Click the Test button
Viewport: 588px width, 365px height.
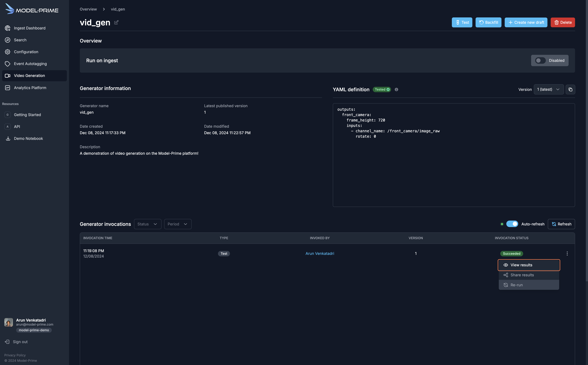[x=462, y=22]
